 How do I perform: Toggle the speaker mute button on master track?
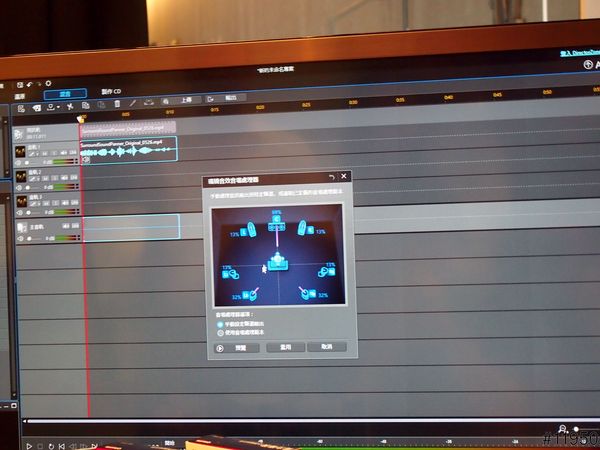pos(65,226)
